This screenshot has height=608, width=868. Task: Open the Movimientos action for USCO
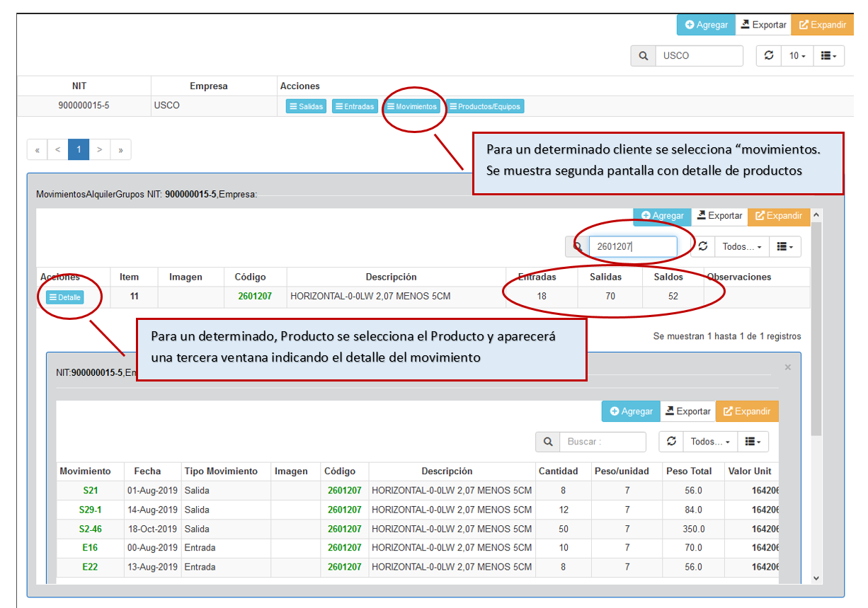tap(411, 107)
